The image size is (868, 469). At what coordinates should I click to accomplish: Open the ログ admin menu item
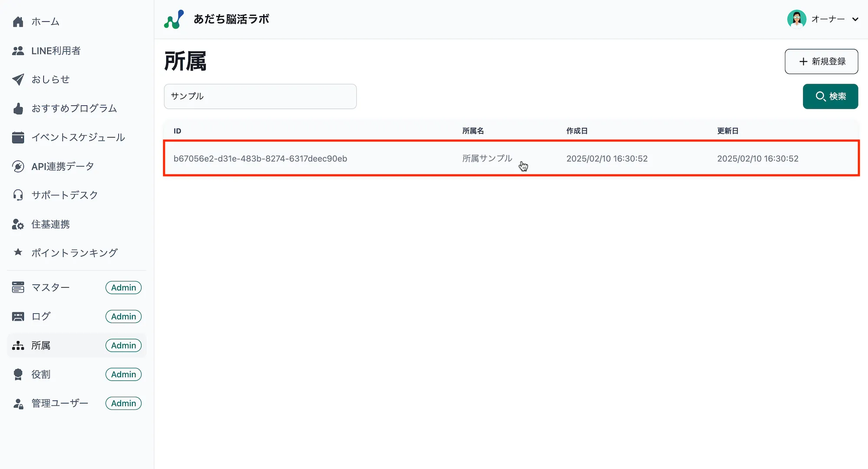tap(41, 317)
